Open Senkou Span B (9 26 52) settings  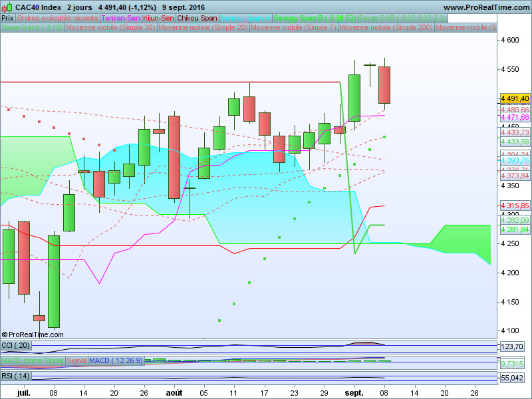click(x=315, y=19)
